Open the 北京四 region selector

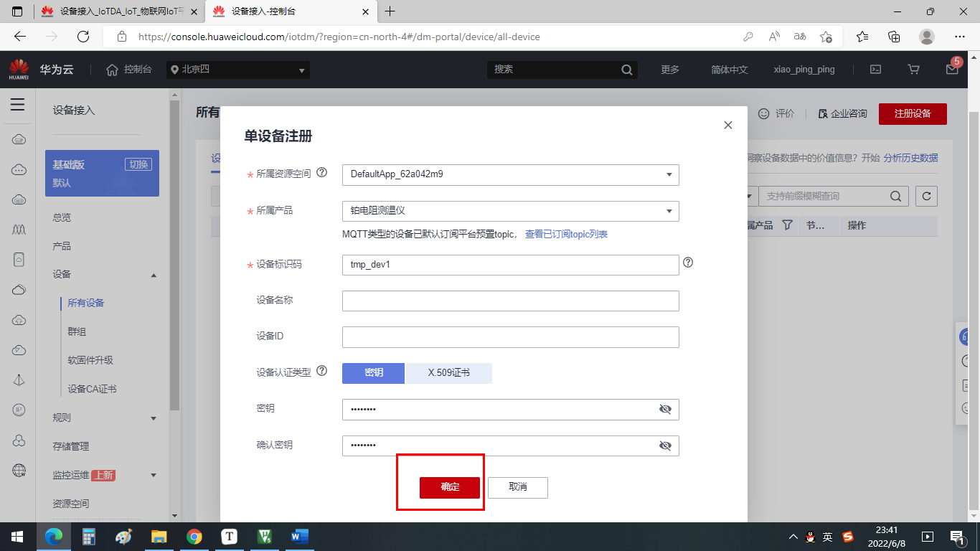point(238,70)
